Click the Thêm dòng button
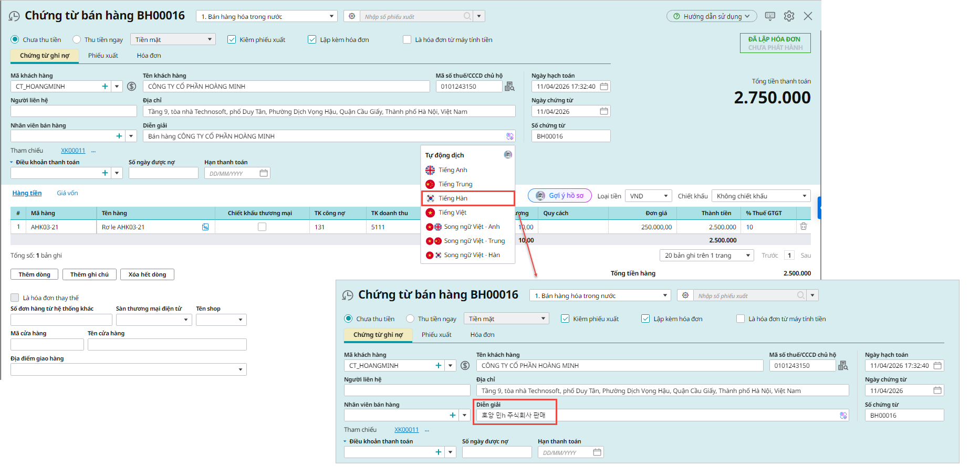980x467 pixels. click(x=35, y=274)
